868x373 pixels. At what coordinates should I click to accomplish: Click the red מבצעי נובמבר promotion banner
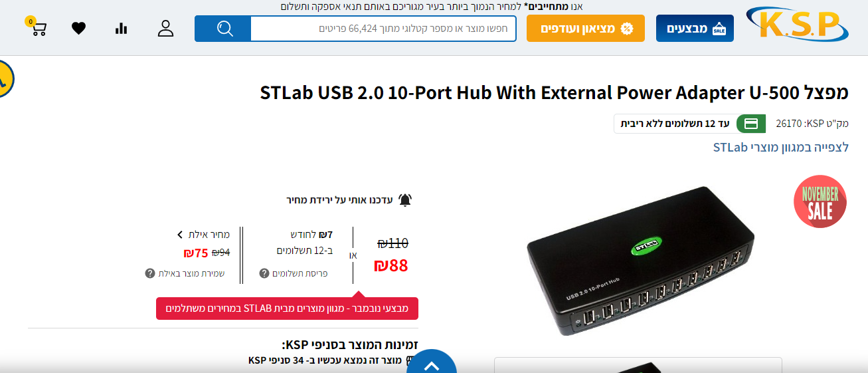click(287, 308)
